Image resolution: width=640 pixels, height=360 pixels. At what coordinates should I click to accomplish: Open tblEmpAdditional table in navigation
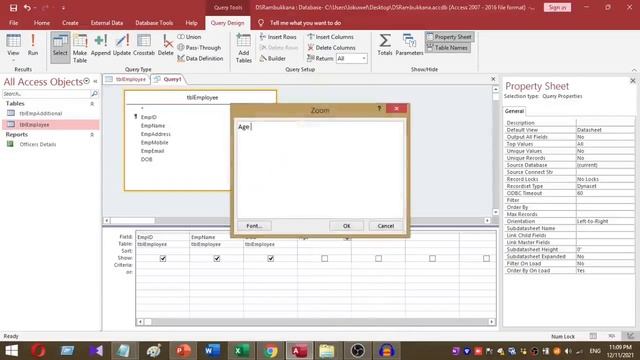pyautogui.click(x=40, y=113)
